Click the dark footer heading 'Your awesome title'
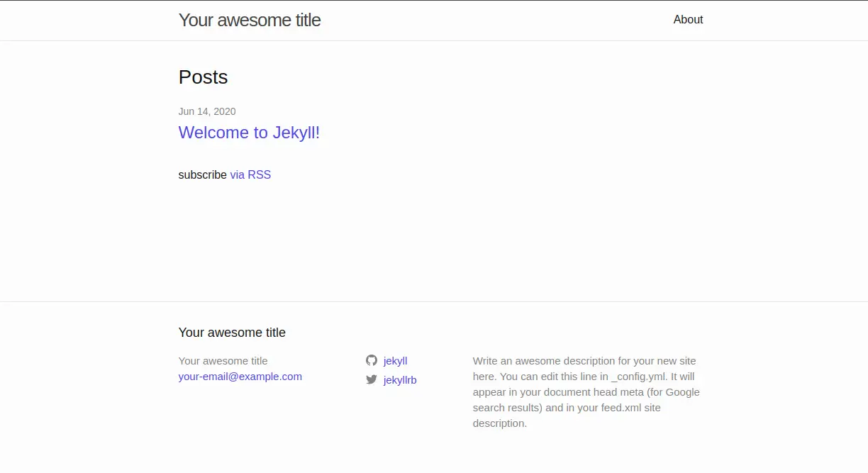The height and width of the screenshot is (473, 868). 232,333
